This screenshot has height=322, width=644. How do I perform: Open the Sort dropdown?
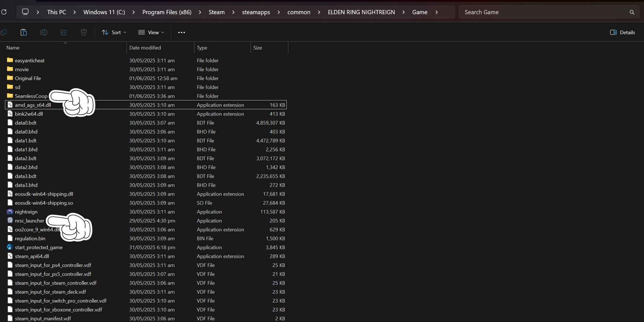[114, 32]
